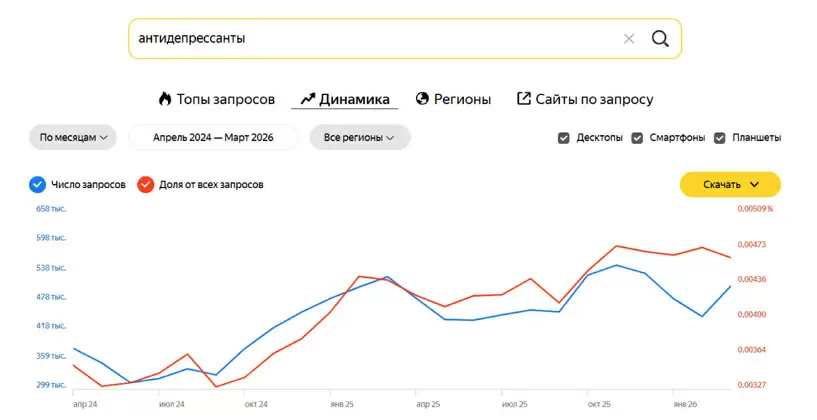Open the yellow Скачать download dropdown
This screenshot has height=420, width=817.
pyautogui.click(x=730, y=185)
